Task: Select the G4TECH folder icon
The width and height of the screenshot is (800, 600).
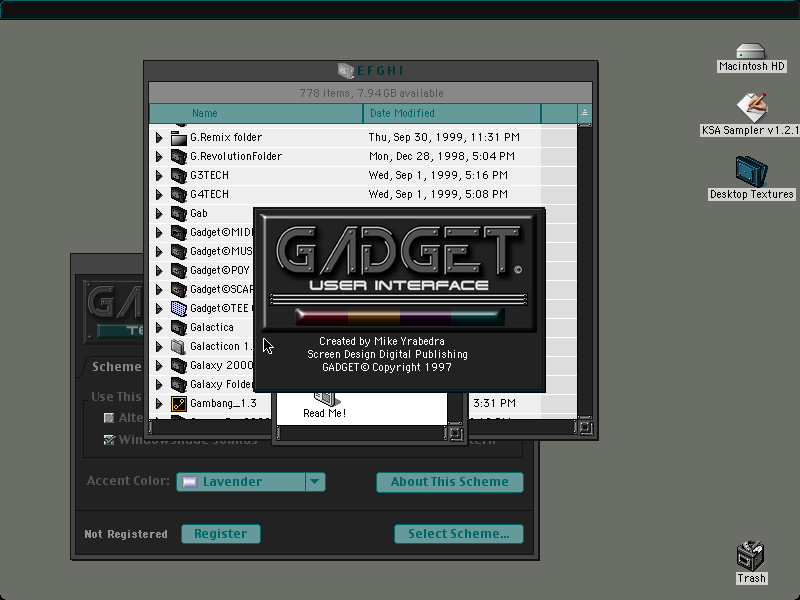Action: 179,194
